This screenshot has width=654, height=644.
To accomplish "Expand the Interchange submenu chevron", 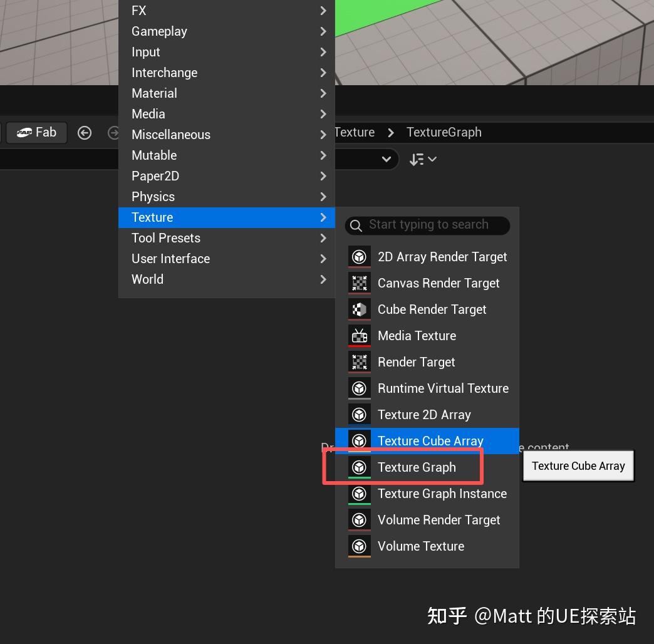I will [x=323, y=72].
